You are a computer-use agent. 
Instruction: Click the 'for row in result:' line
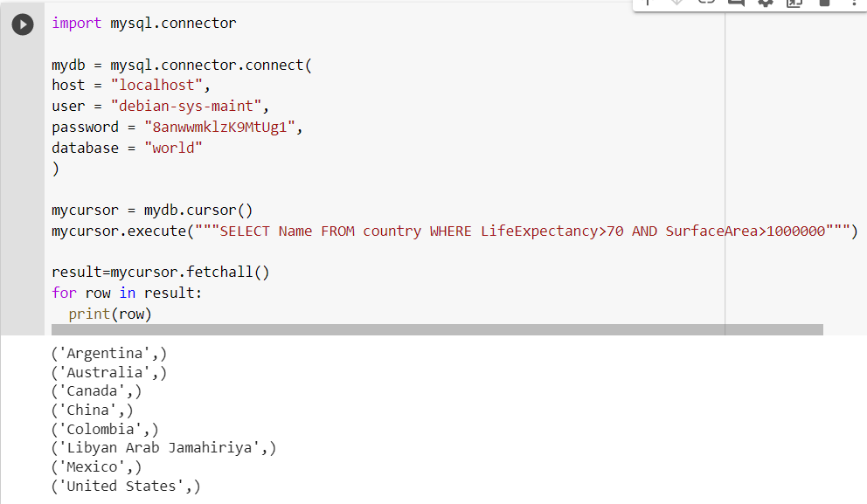127,293
